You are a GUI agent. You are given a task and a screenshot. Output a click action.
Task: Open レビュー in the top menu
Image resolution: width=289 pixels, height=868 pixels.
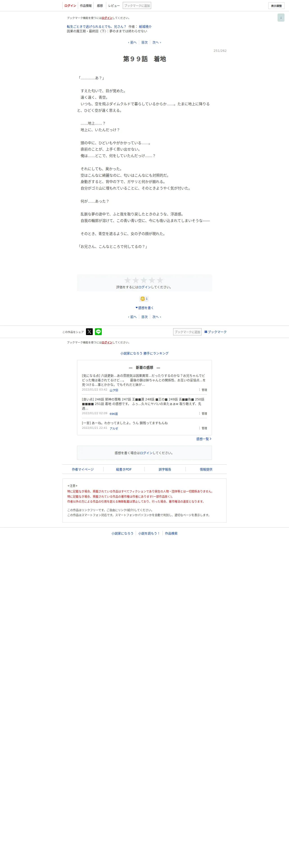coord(114,6)
